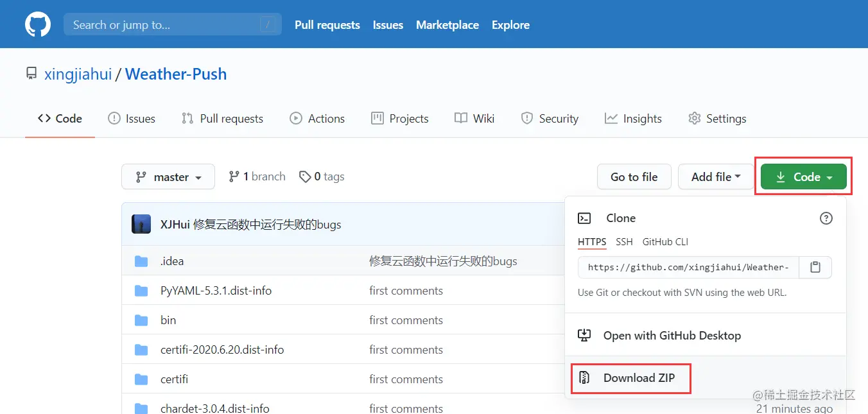Screen dimensions: 868x414
Task: Open the certifi folder name
Action: (x=174, y=379)
